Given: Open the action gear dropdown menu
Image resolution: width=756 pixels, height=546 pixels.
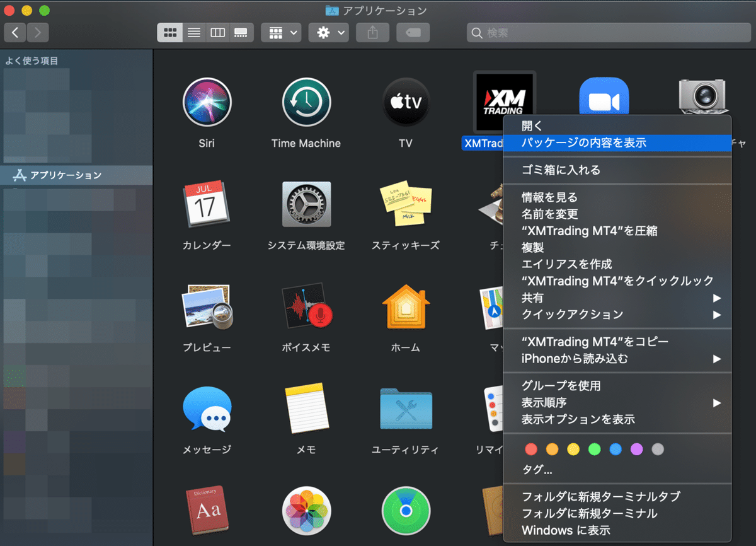Looking at the screenshot, I should point(328,32).
